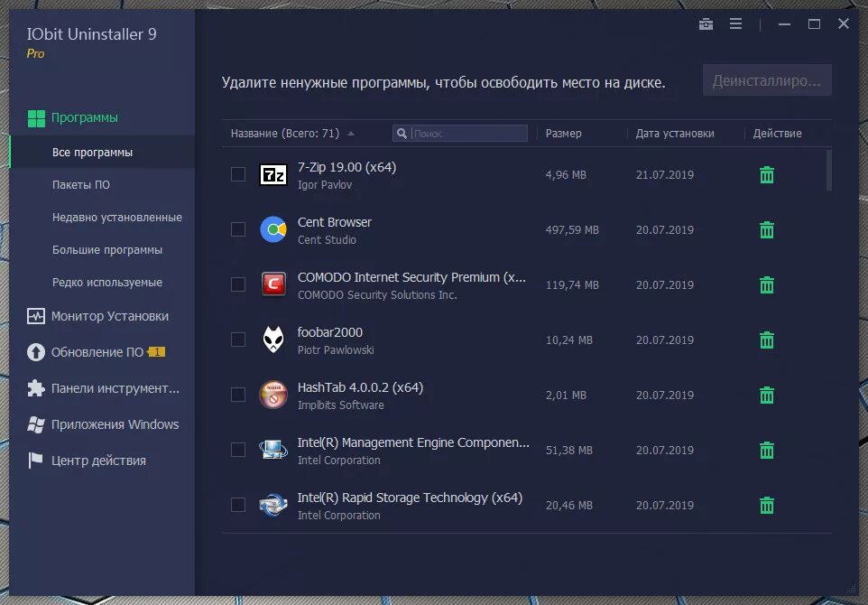The width and height of the screenshot is (868, 605).
Task: Click the program list scrollbar thumb
Action: (x=828, y=170)
